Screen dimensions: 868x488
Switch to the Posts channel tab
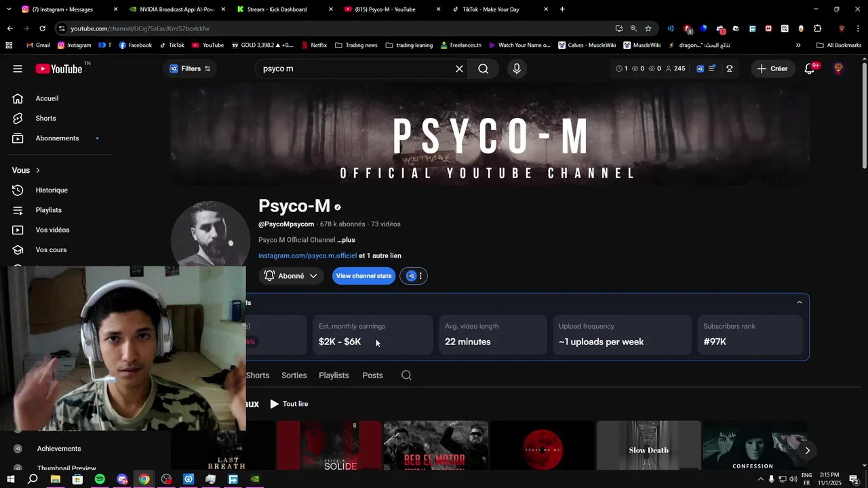click(372, 375)
